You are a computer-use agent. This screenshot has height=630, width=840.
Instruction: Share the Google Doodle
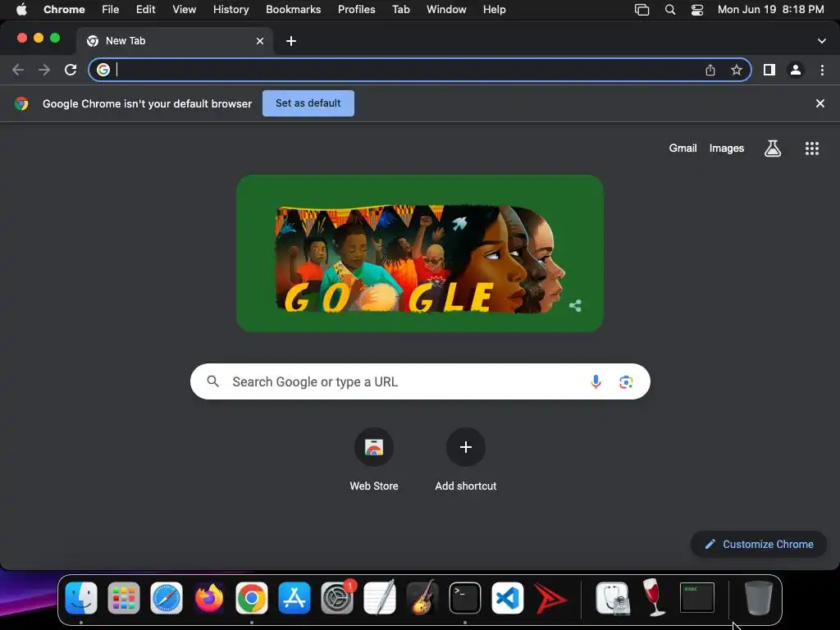tap(575, 306)
